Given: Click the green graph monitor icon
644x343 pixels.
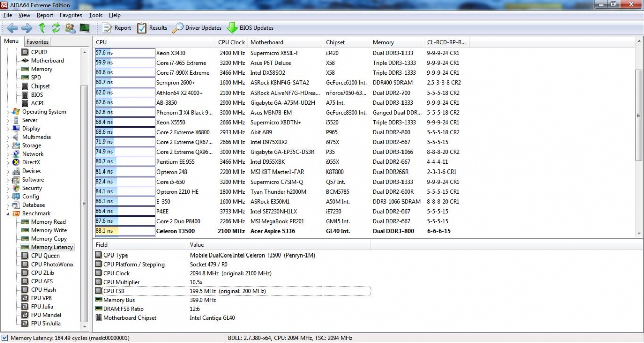Looking at the screenshot, I should point(85,28).
